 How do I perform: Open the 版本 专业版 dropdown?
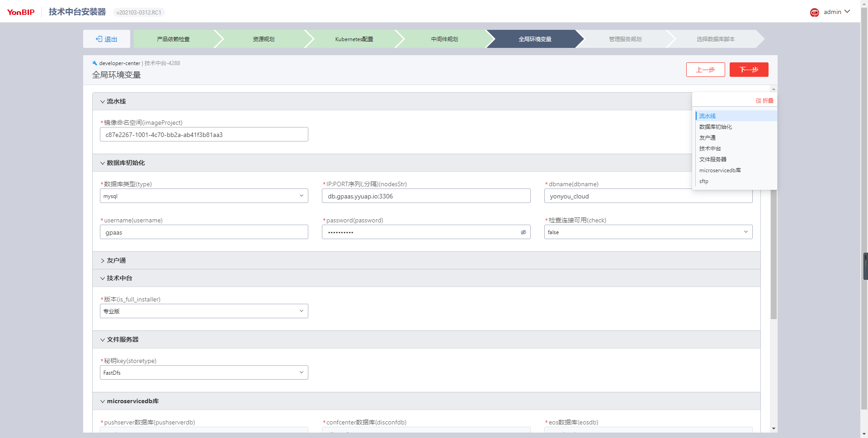click(204, 311)
